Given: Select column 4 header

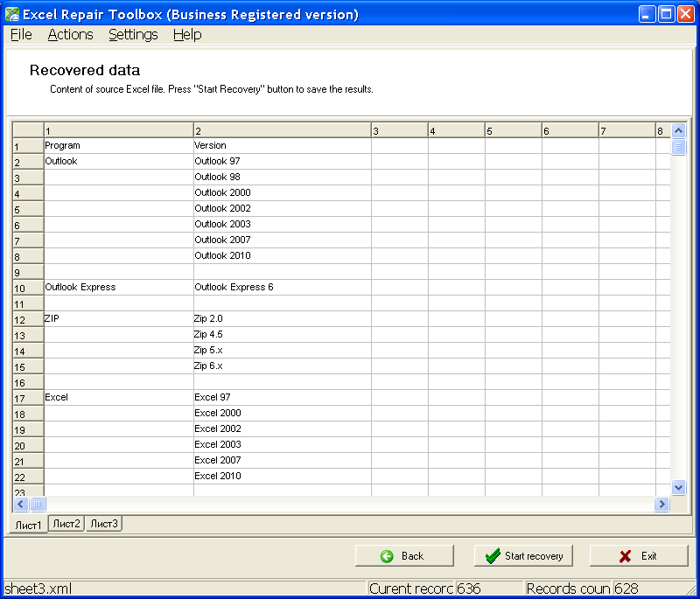Looking at the screenshot, I should coord(457,130).
